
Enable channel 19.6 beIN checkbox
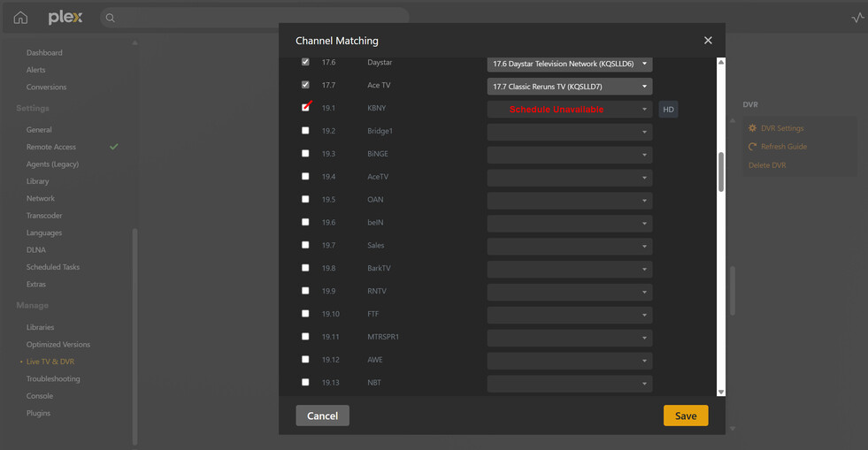[x=305, y=222]
